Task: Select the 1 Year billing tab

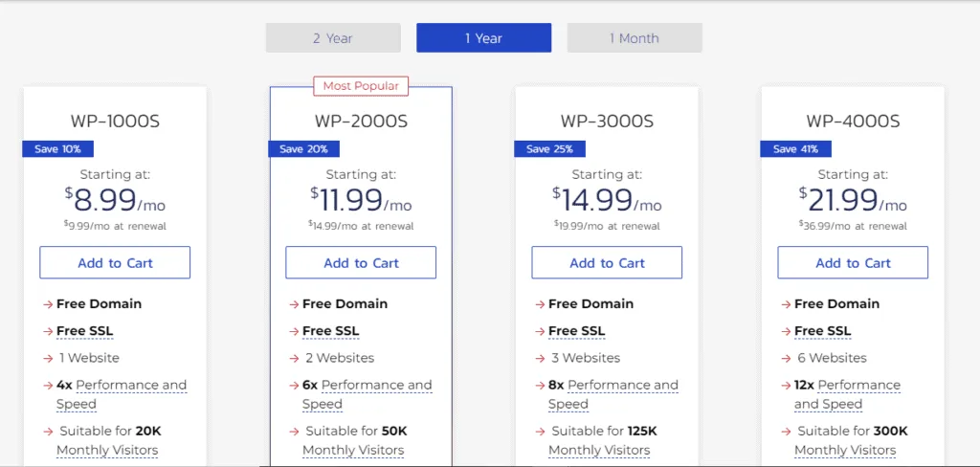Action: [x=483, y=37]
